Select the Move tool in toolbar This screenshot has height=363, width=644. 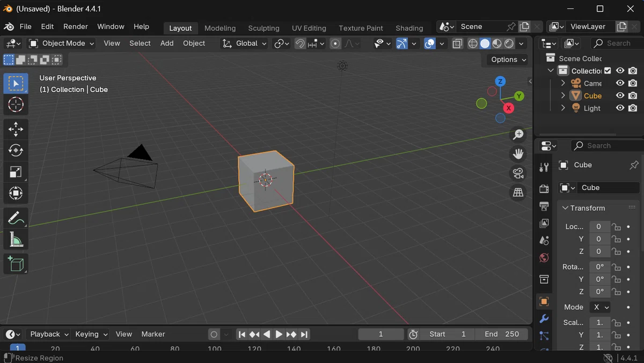pyautogui.click(x=16, y=129)
